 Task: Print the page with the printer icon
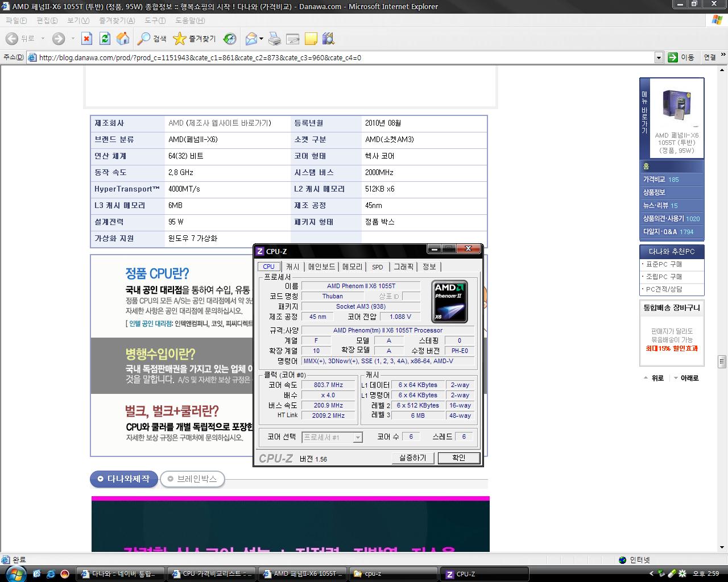(x=274, y=39)
